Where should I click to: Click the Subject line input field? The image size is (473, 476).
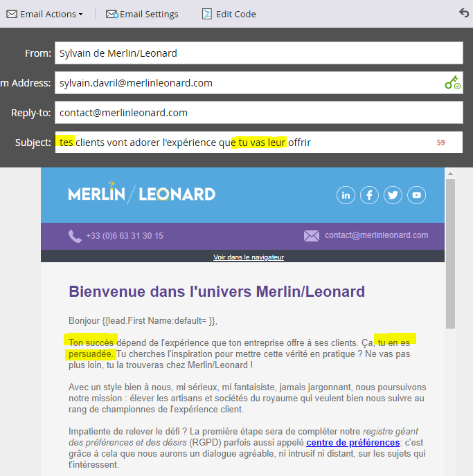(259, 143)
